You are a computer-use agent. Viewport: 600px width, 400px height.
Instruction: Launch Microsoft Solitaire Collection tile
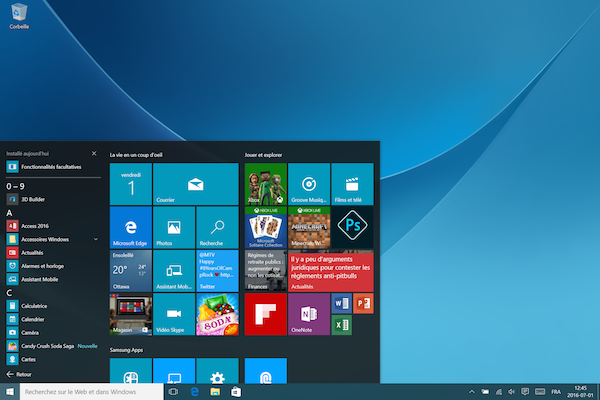pyautogui.click(x=266, y=227)
